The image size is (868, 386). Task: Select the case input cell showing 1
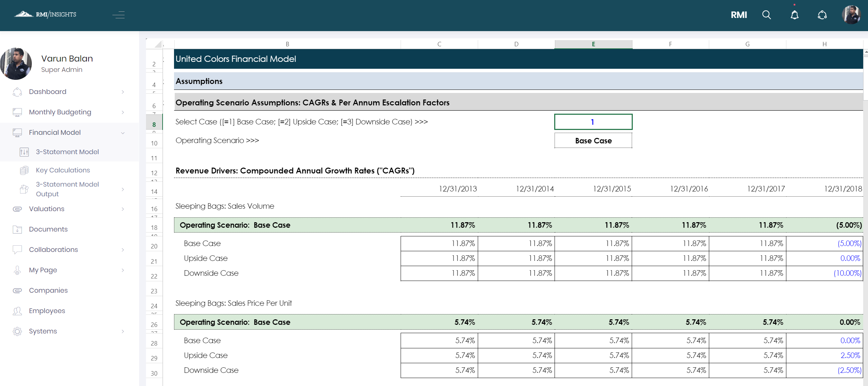pos(593,122)
